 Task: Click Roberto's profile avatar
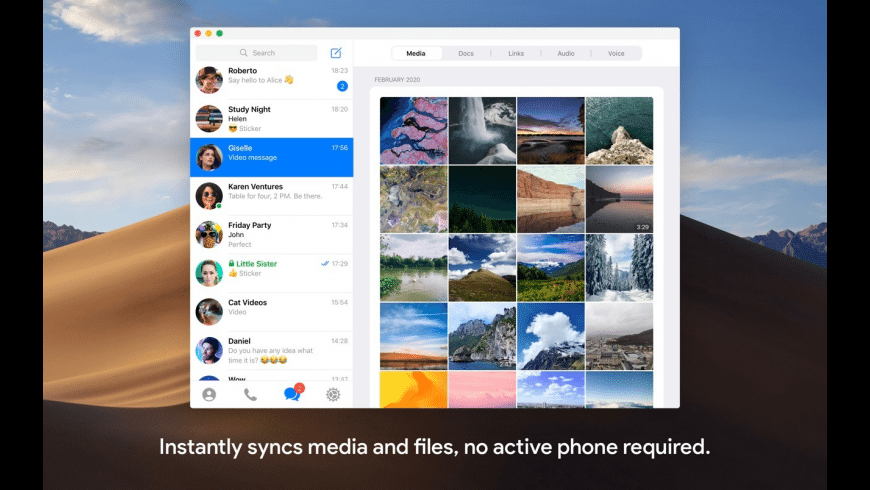[209, 80]
